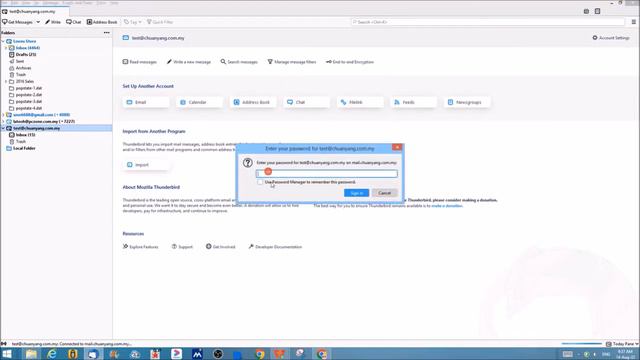The image size is (640, 360).
Task: Open Account Settings gear link
Action: [x=611, y=38]
